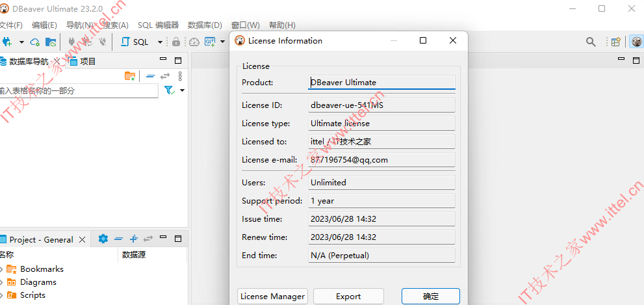Click the New Database Connection plug icon
The width and height of the screenshot is (644, 305).
[x=7, y=42]
